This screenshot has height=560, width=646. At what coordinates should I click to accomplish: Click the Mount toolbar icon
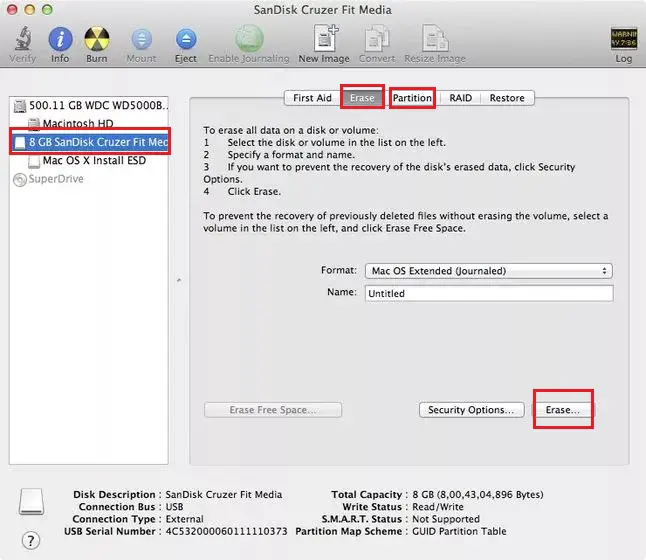[141, 40]
